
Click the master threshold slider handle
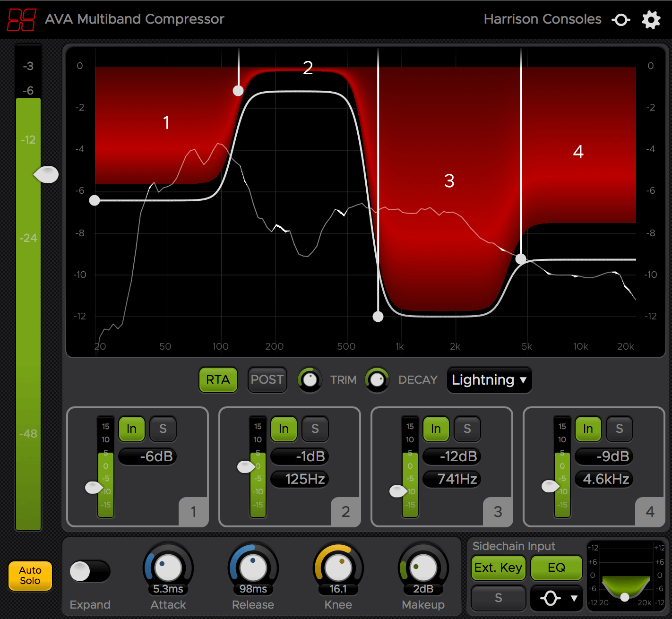pyautogui.click(x=46, y=174)
